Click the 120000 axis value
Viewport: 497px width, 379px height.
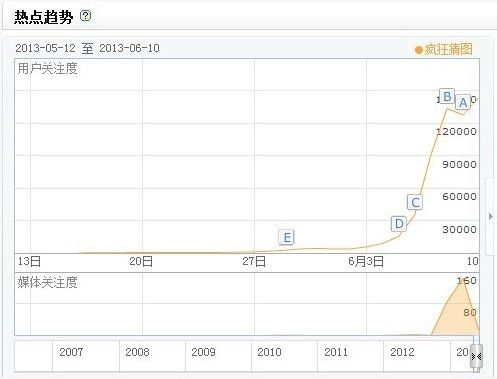456,132
